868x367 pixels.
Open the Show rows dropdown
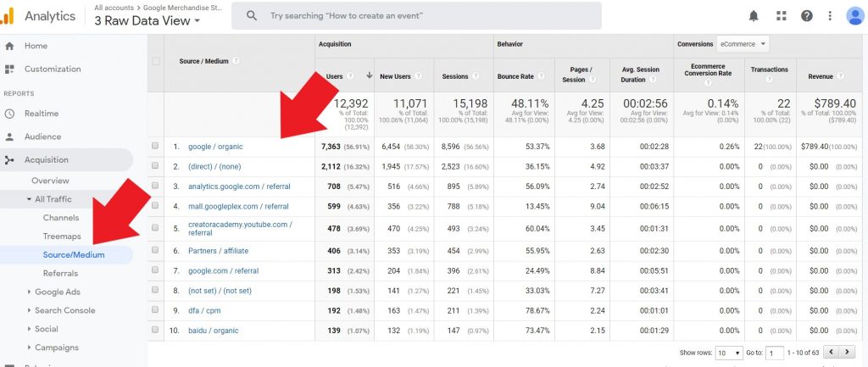[x=728, y=353]
